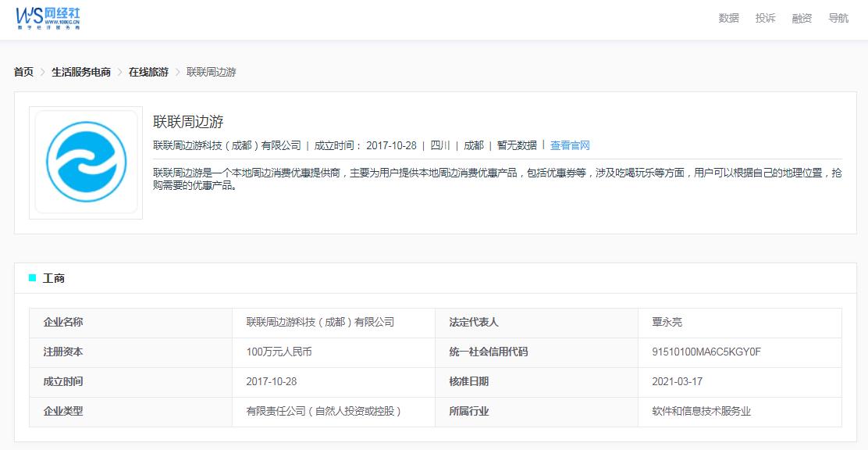Viewport: 868px width, 450px height.
Task: Click the 查看官网 link
Action: click(570, 145)
